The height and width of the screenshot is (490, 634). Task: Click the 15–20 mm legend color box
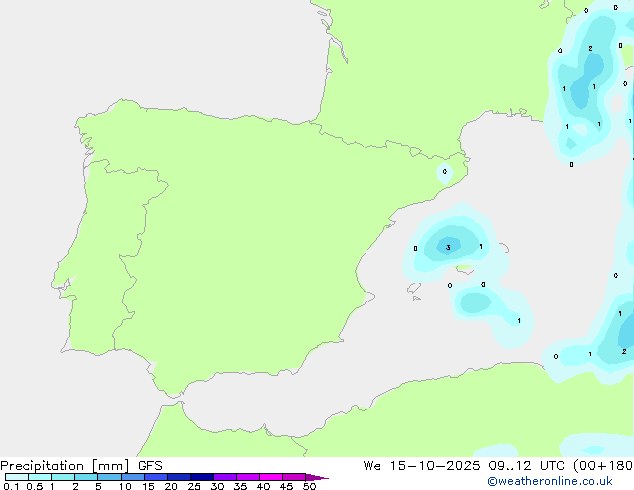[155, 477]
